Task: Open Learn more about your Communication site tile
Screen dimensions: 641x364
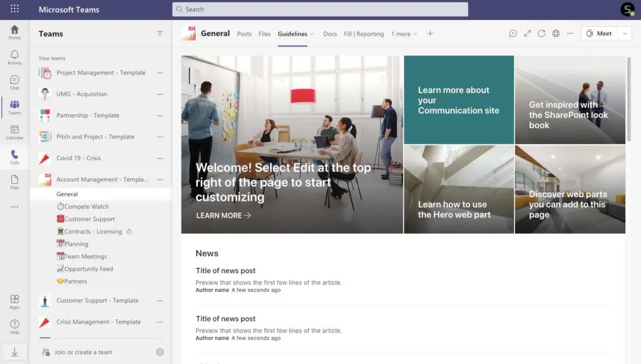Action: pos(459,99)
